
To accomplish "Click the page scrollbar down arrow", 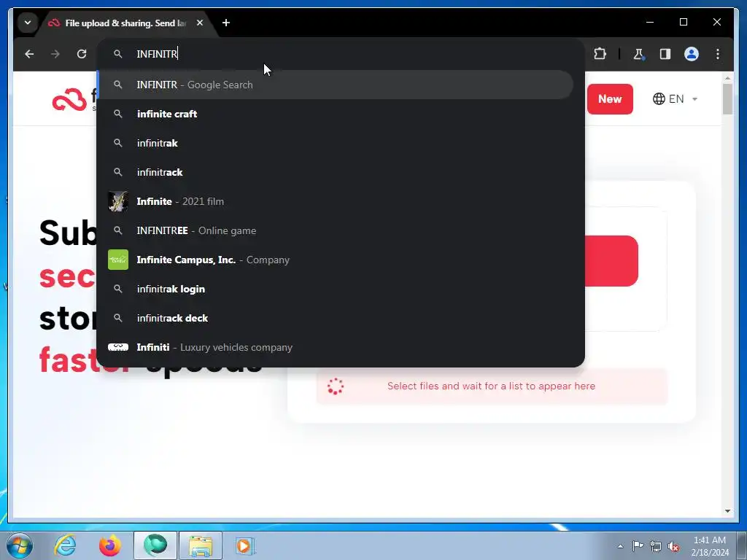I will tap(727, 511).
